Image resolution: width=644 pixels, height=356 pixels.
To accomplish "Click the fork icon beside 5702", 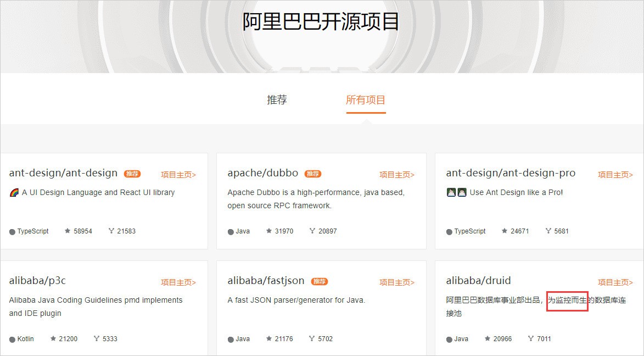I will click(312, 339).
